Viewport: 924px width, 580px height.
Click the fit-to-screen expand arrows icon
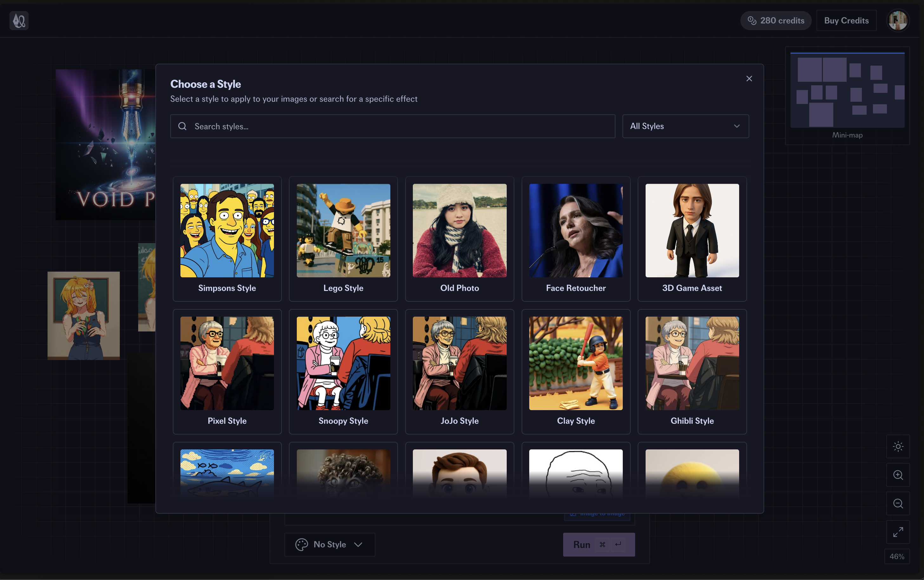898,532
